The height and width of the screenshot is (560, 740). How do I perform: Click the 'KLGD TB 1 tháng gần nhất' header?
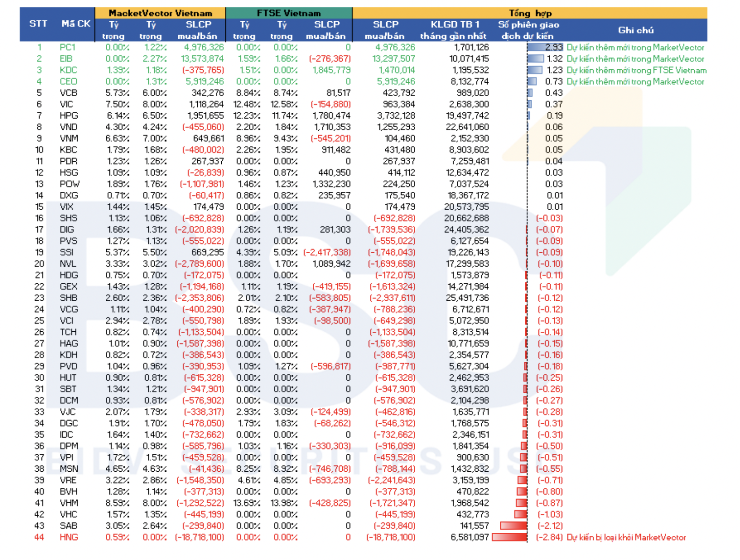453,30
